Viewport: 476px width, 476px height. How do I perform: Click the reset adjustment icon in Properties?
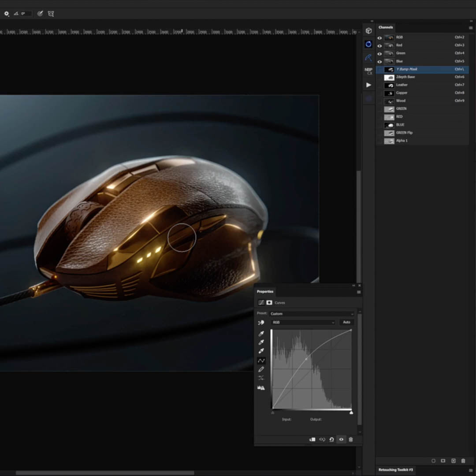(x=331, y=439)
